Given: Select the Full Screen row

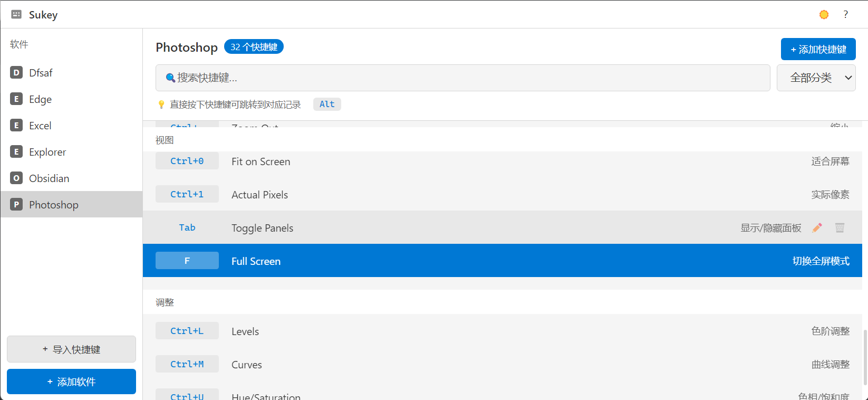Looking at the screenshot, I should coord(503,261).
